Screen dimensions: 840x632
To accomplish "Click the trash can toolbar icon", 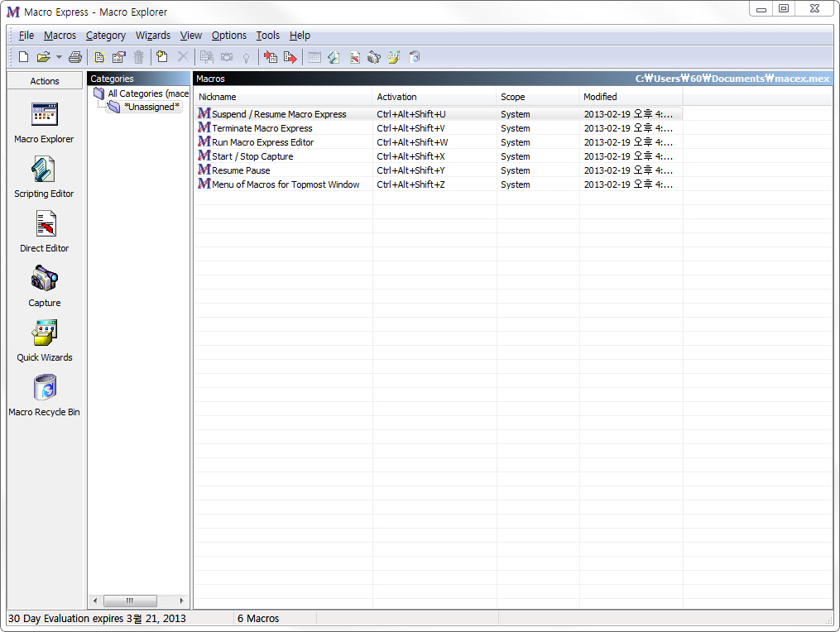I will (139, 57).
